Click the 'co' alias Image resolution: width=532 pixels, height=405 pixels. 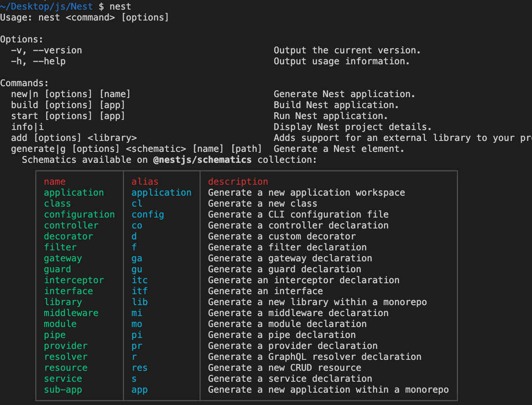click(x=137, y=226)
